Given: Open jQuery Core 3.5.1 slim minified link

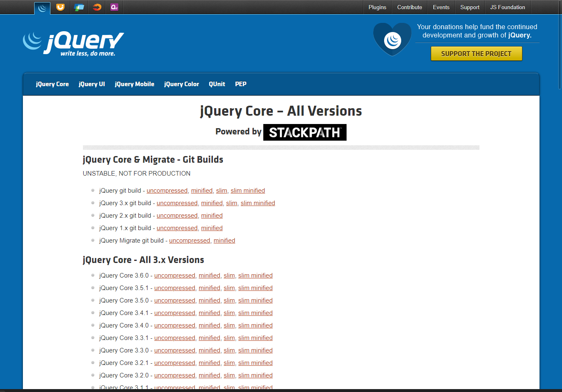Looking at the screenshot, I should pyautogui.click(x=255, y=288).
